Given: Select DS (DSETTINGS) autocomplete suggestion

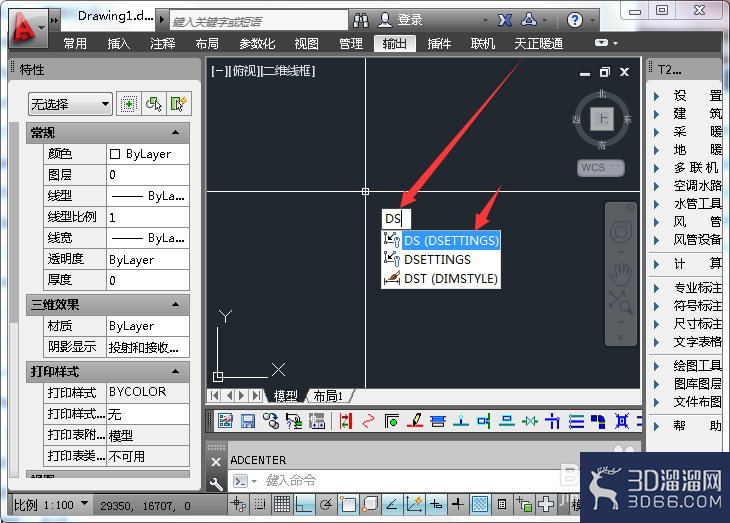Looking at the screenshot, I should pyautogui.click(x=441, y=241).
